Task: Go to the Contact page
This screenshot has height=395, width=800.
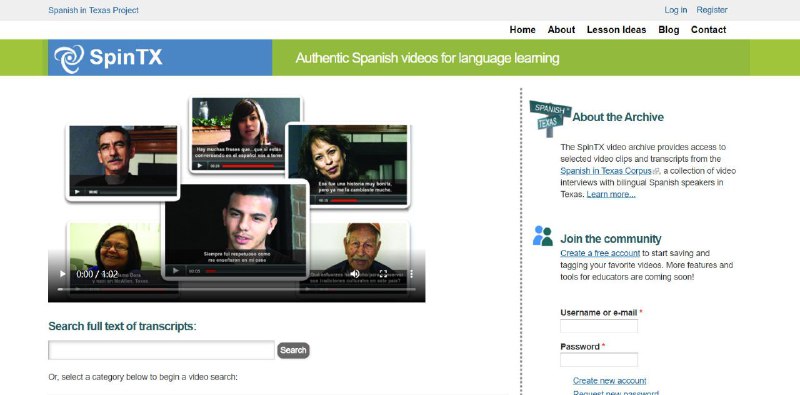Action: click(708, 30)
